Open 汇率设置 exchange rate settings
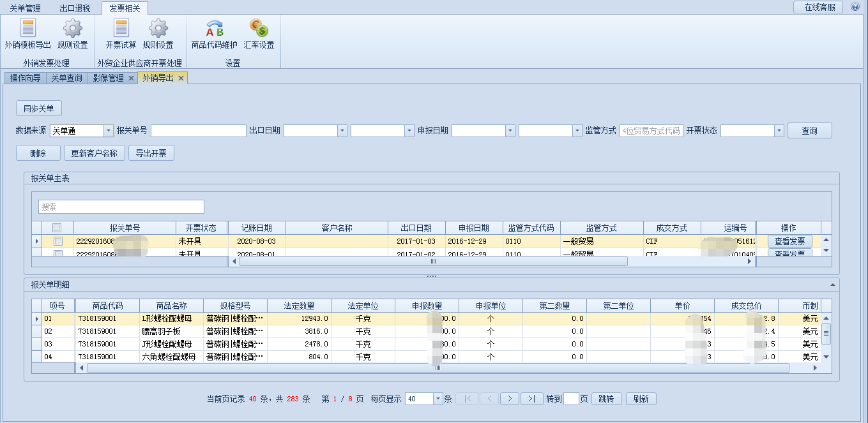The width and height of the screenshot is (868, 423). click(259, 34)
